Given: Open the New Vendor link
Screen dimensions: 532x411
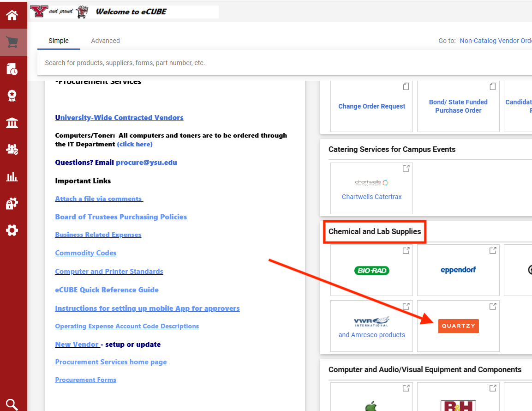Looking at the screenshot, I should (77, 345).
